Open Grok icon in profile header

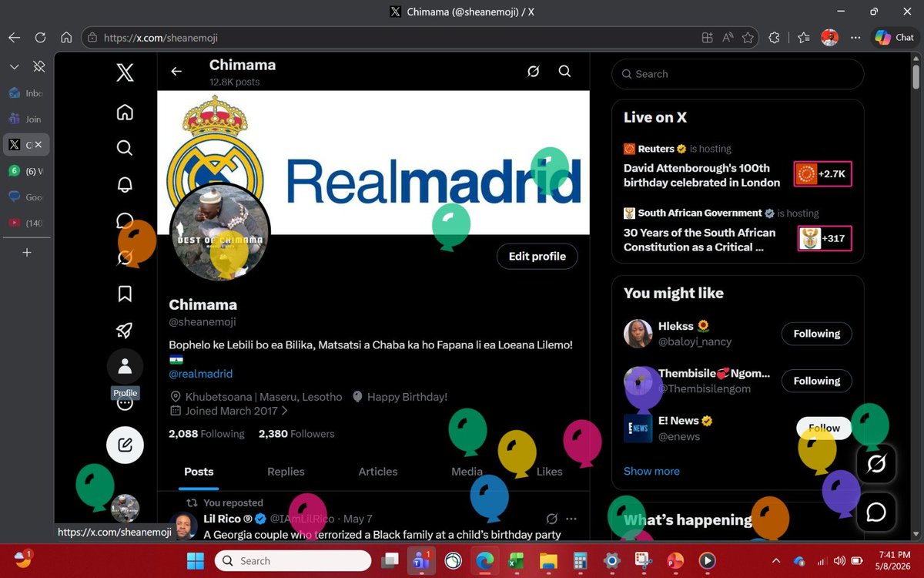pyautogui.click(x=533, y=71)
